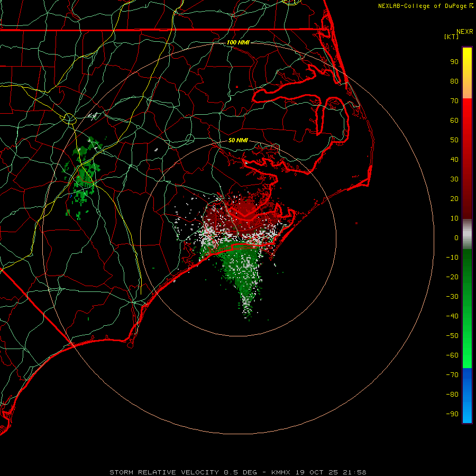Image resolution: width=476 pixels, height=476 pixels.
Task: Click the 100 NMI range ring label
Action: (x=238, y=42)
